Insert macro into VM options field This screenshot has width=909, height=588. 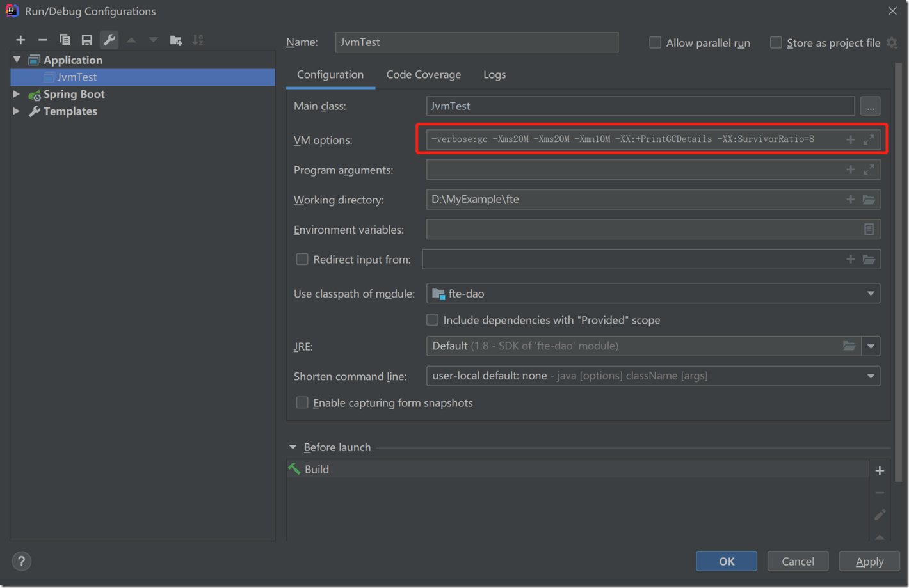pyautogui.click(x=850, y=139)
